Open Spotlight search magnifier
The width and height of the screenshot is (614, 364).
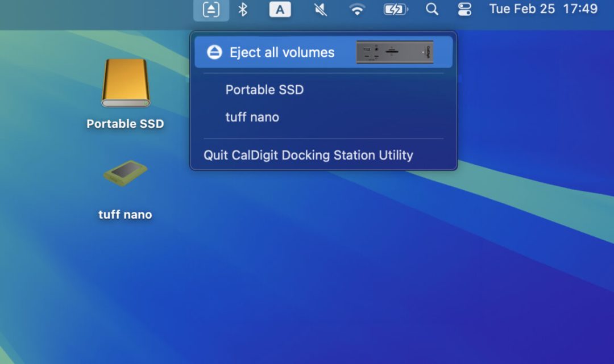point(432,10)
